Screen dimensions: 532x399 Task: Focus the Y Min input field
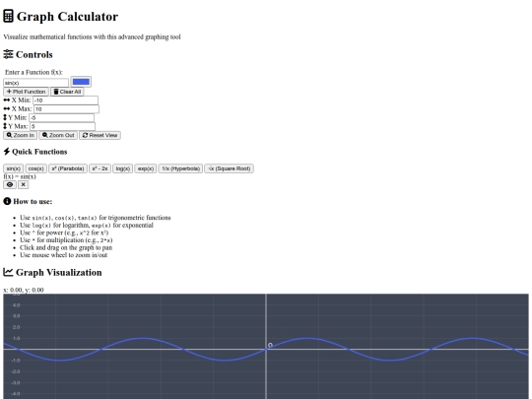[61, 118]
